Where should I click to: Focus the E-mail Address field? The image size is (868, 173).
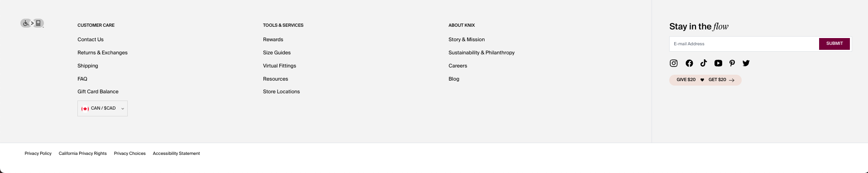coord(744,44)
